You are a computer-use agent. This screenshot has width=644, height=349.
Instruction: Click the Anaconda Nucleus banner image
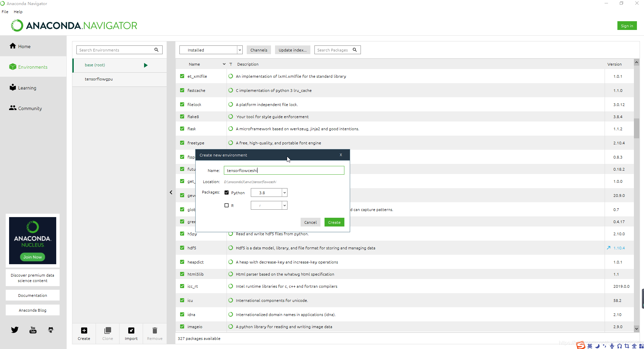pyautogui.click(x=33, y=241)
